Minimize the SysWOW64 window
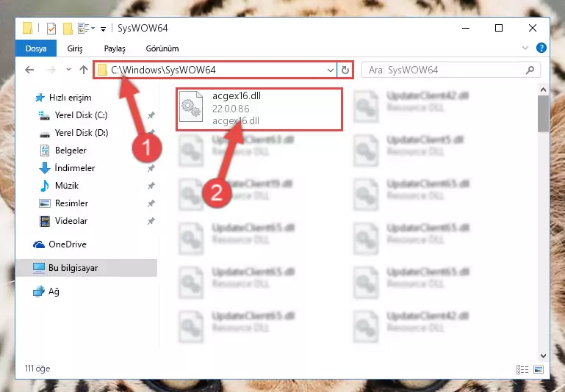 (466, 28)
